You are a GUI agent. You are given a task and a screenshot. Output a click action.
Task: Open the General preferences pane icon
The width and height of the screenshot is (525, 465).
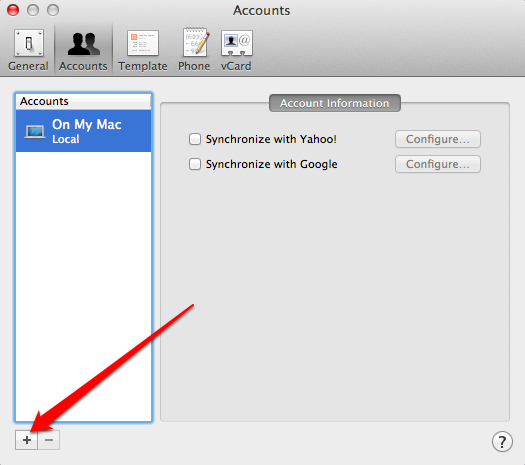click(x=29, y=43)
